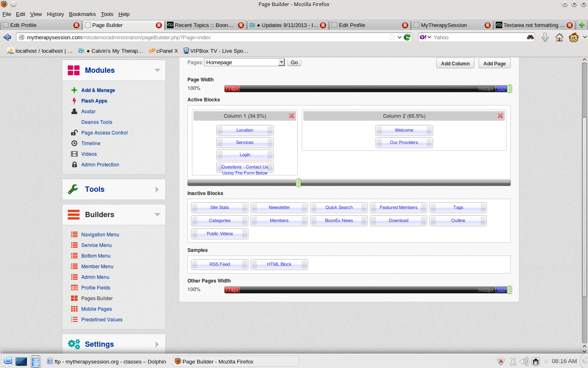Image resolution: width=588 pixels, height=368 pixels.
Task: Click the Page Access Control lock icon
Action: pyautogui.click(x=74, y=133)
